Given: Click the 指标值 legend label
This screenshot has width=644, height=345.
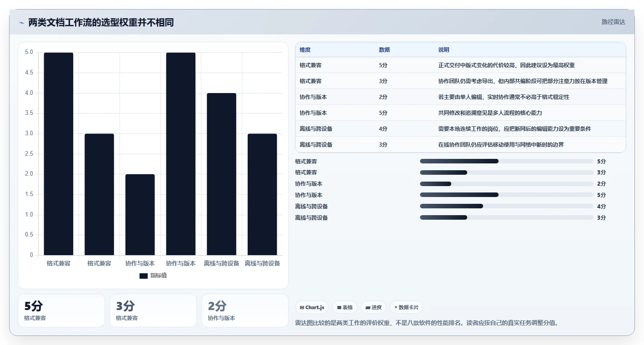Looking at the screenshot, I should 159,276.
